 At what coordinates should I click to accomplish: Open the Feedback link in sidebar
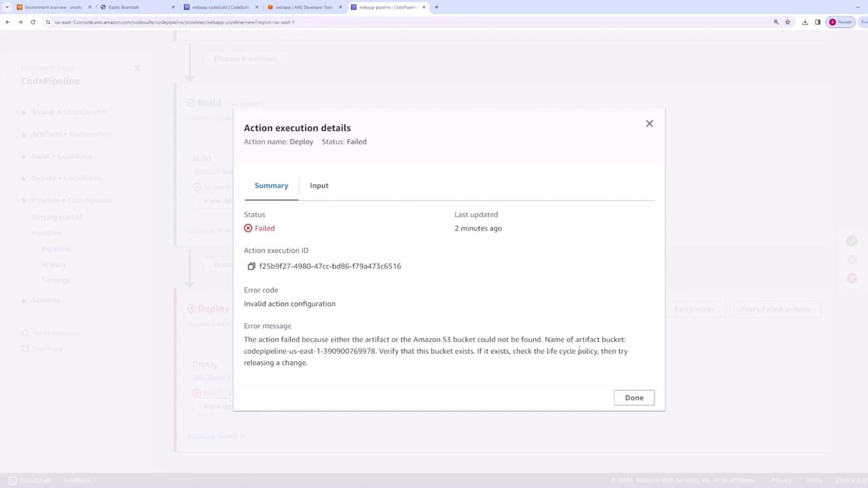click(x=43, y=348)
